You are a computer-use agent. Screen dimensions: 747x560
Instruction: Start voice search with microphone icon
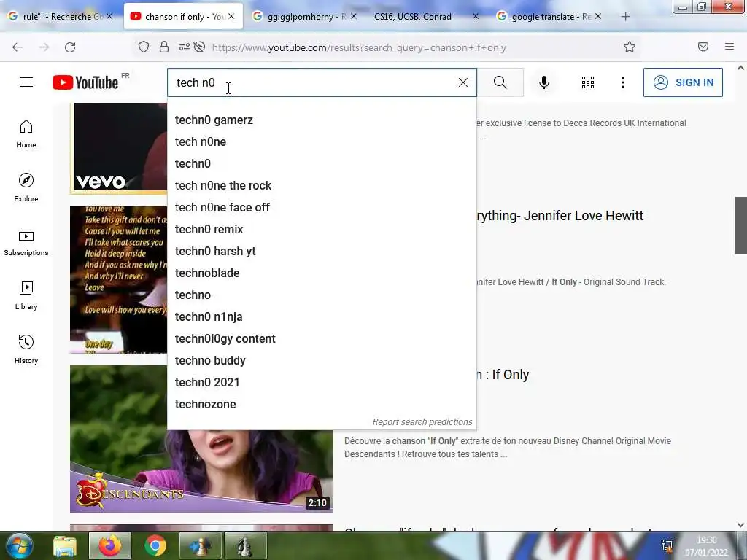[x=543, y=82]
